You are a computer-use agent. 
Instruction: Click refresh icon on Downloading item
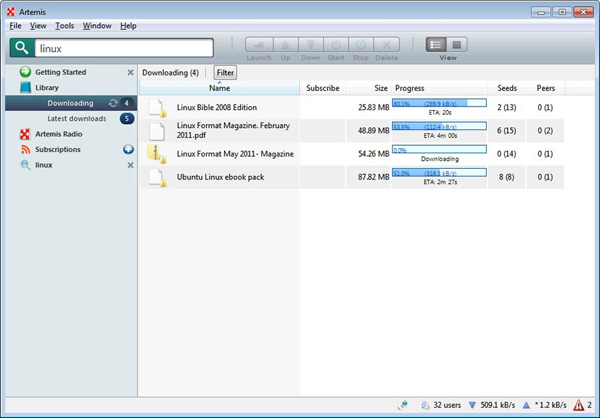(113, 103)
